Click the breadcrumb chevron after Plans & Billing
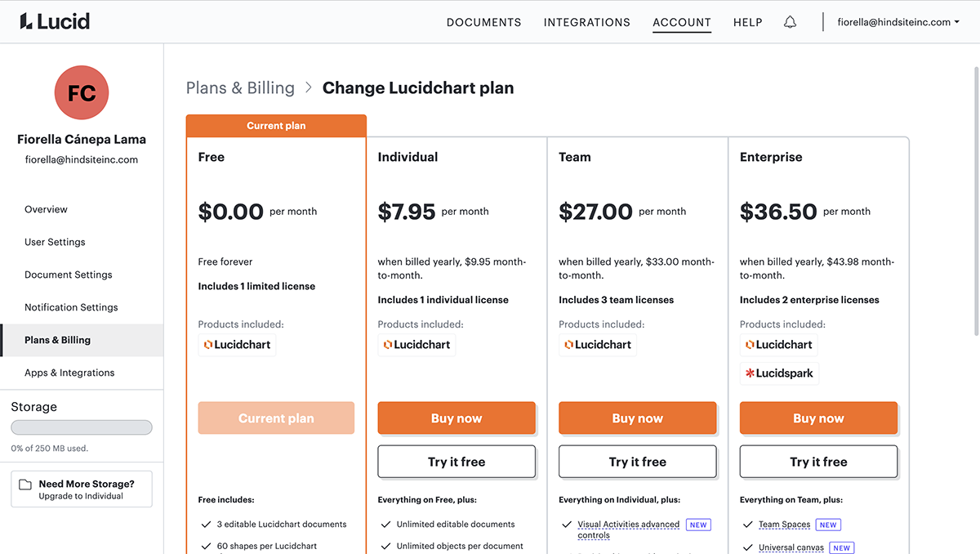The image size is (980, 554). pos(309,88)
